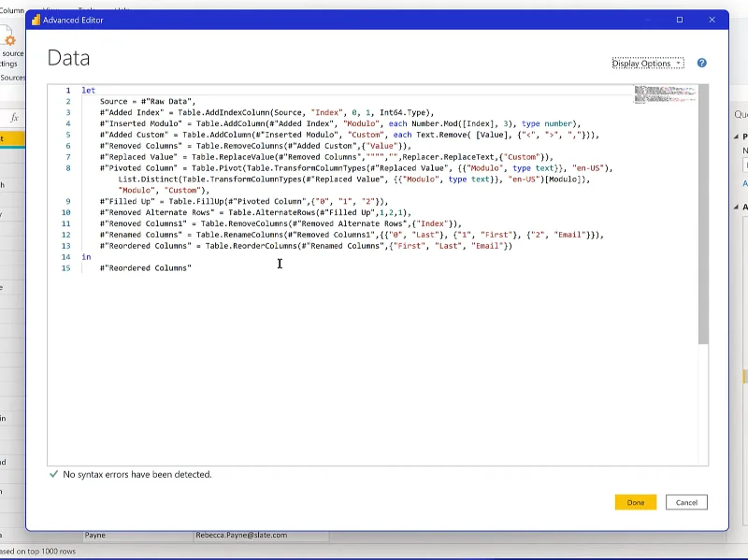Screen dimensions: 748x560
Task: Confirm changes with the Done button
Action: coord(636,502)
